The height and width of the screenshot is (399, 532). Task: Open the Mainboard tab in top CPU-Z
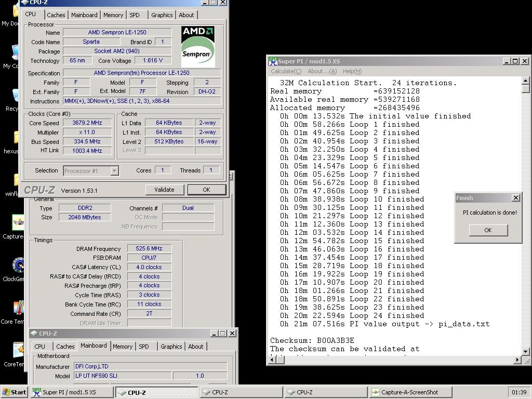tap(84, 15)
